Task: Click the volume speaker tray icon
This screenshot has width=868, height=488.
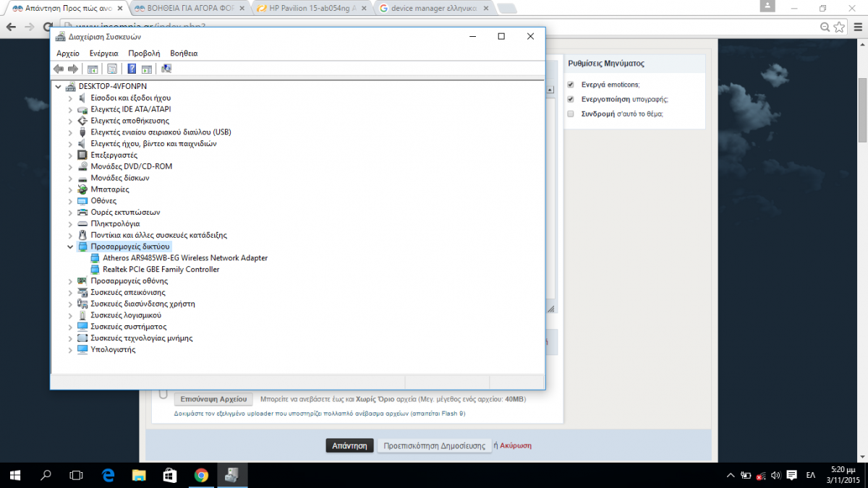Action: coord(776,475)
